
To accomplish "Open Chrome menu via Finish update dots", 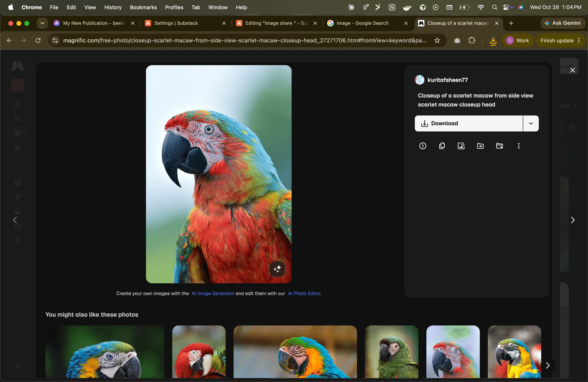I will (x=579, y=40).
